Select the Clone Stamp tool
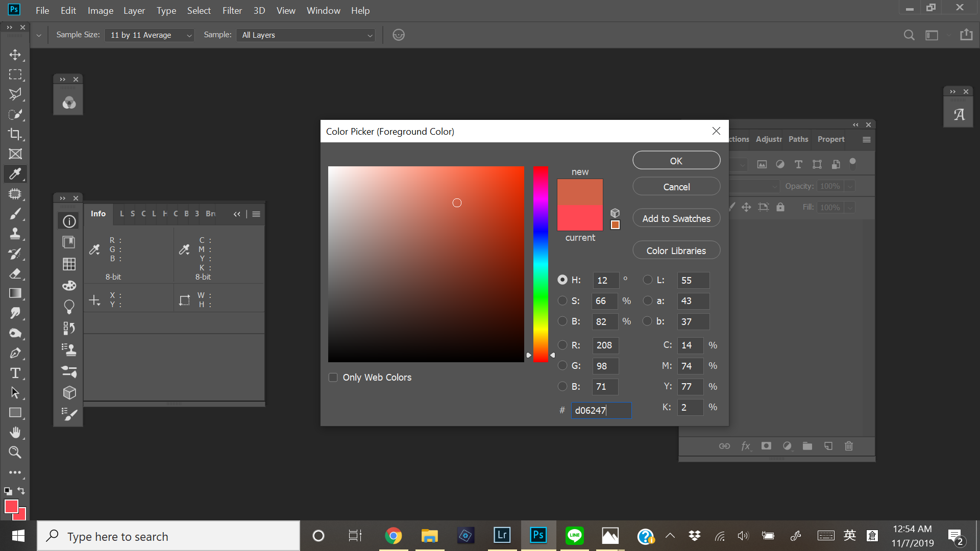 15,234
